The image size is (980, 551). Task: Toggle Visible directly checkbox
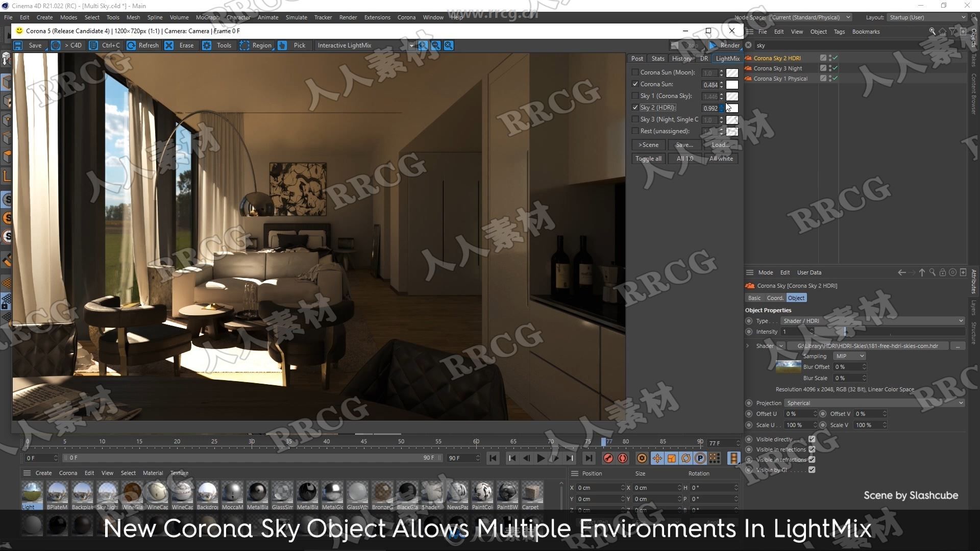click(812, 439)
